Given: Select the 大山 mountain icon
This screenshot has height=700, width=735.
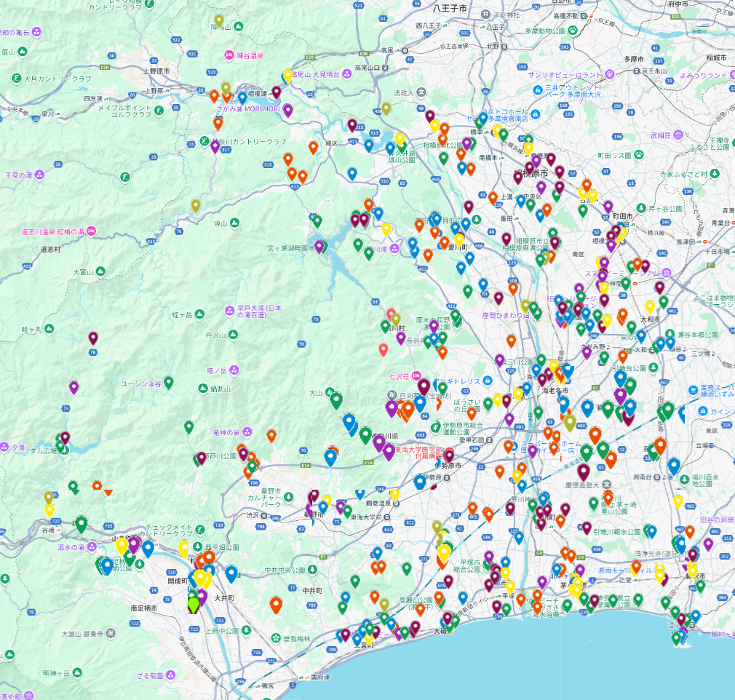Looking at the screenshot, I should point(330,392).
